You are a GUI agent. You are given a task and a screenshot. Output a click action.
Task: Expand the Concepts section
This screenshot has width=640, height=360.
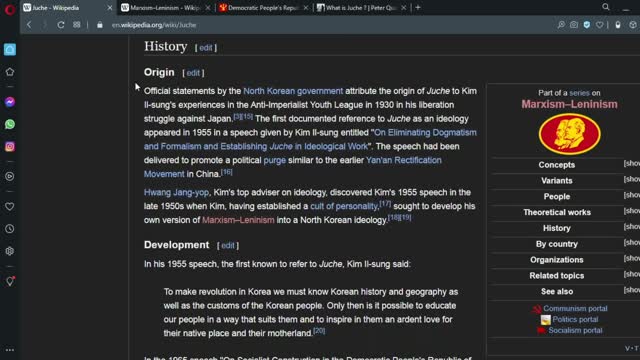[631, 163]
